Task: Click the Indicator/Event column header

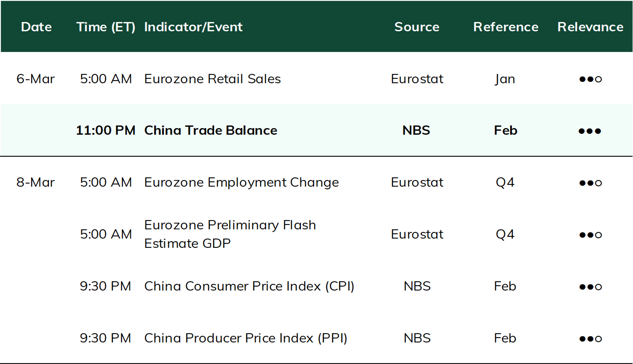Action: tap(193, 27)
